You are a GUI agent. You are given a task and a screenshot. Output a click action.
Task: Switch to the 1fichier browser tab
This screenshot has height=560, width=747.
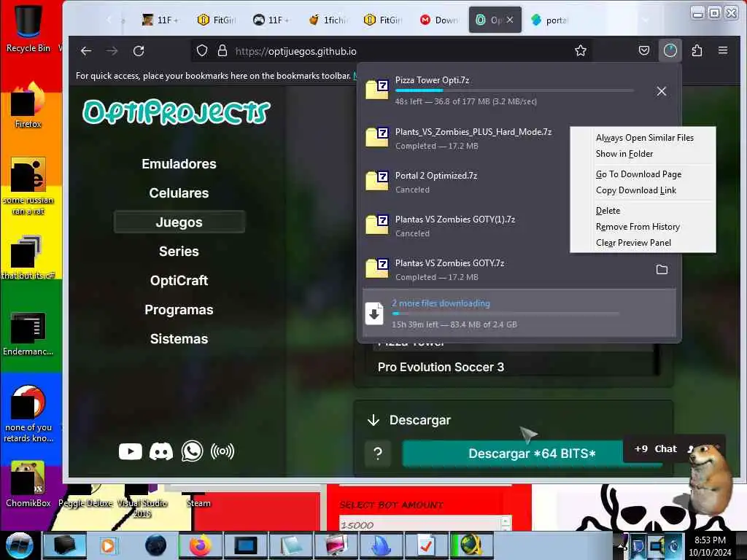328,20
